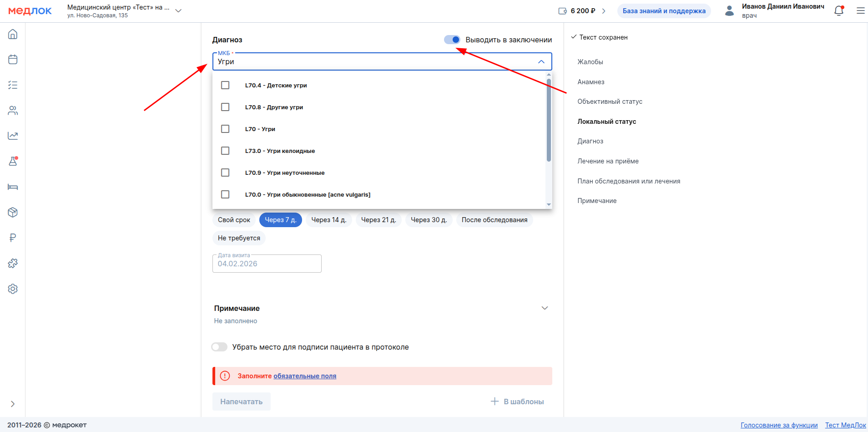
Task: Check the L73.0 Угри келоидные checkbox
Action: (225, 151)
